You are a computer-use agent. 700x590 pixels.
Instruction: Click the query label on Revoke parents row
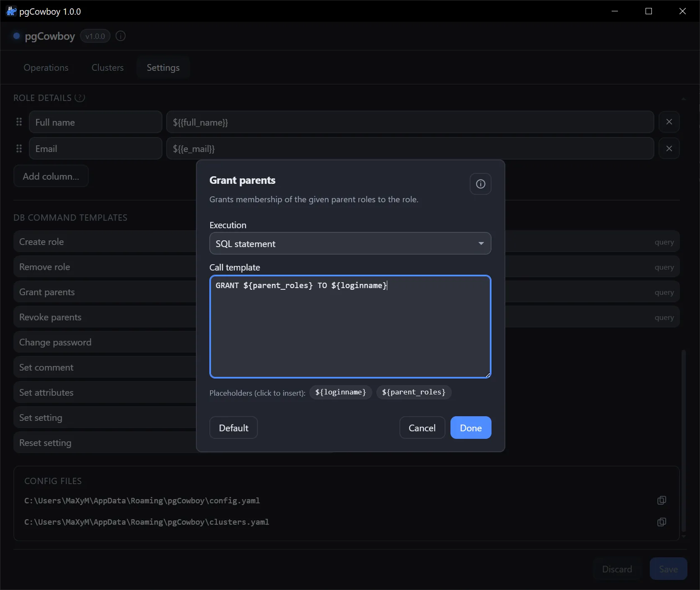click(664, 317)
